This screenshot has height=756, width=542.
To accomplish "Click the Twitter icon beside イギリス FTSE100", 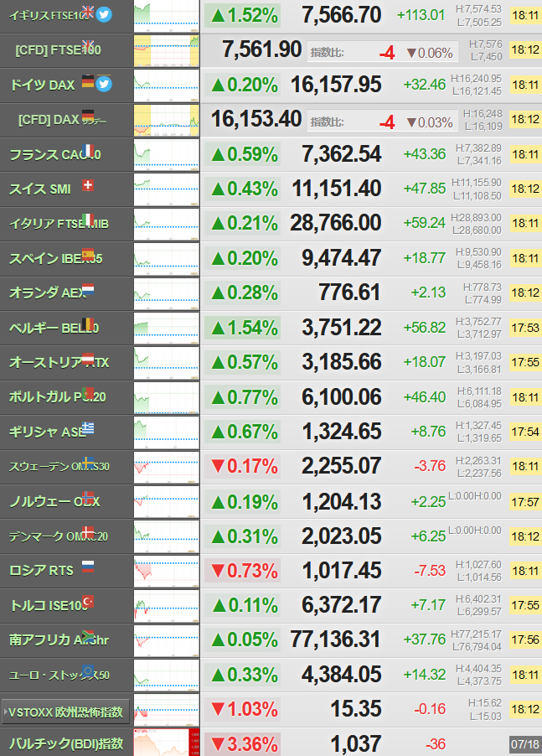I will (x=104, y=14).
